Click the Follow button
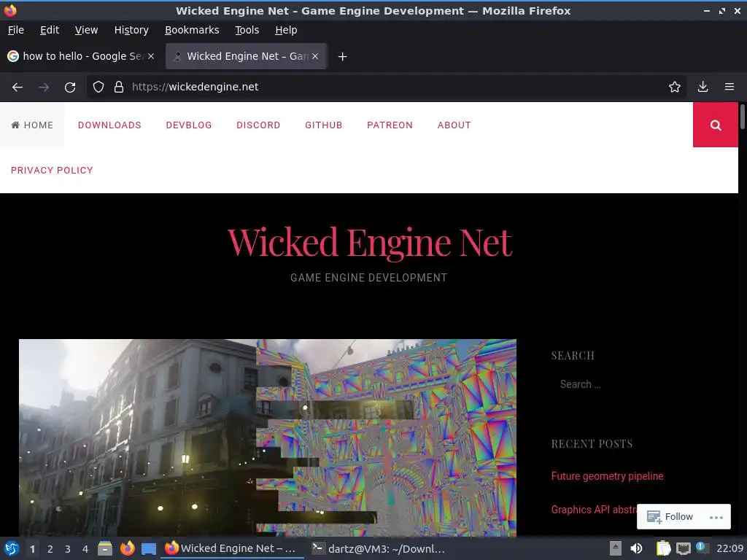This screenshot has width=747, height=560. (x=670, y=517)
